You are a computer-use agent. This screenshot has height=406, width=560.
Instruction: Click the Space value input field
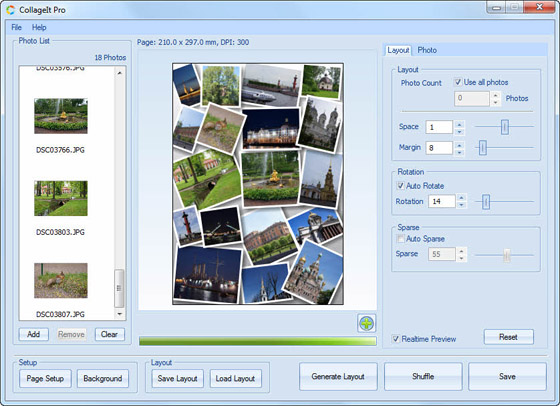439,127
